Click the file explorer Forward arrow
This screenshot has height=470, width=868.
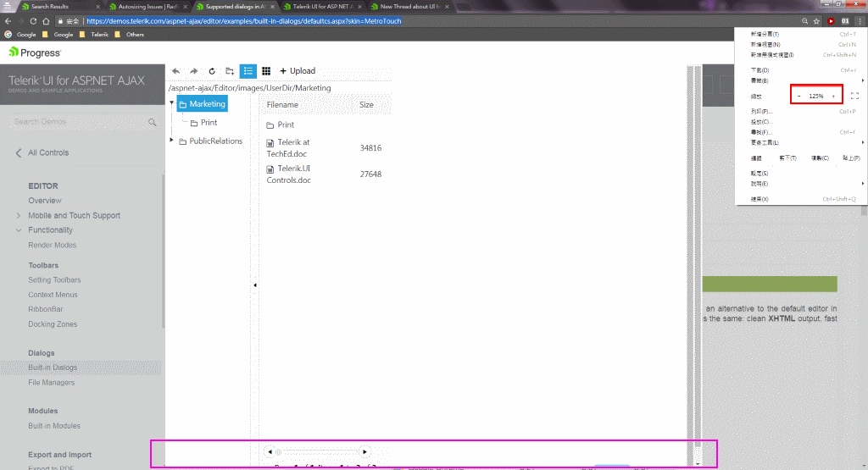click(194, 71)
